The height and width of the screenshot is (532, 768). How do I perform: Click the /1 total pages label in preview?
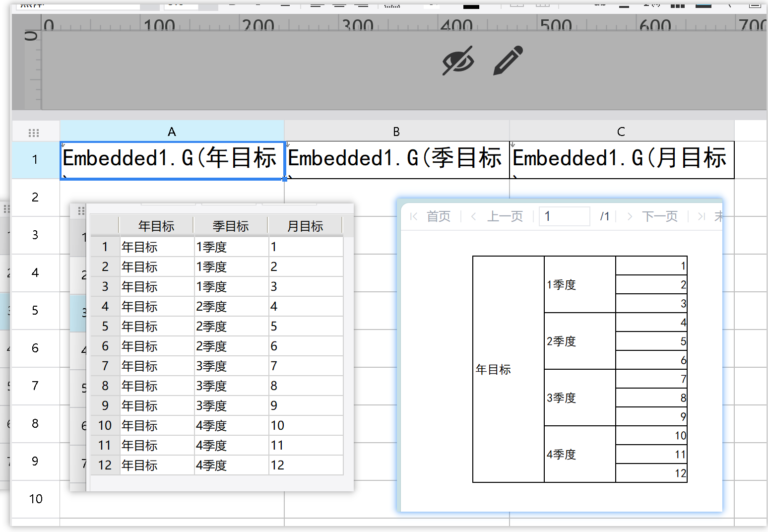(x=604, y=216)
